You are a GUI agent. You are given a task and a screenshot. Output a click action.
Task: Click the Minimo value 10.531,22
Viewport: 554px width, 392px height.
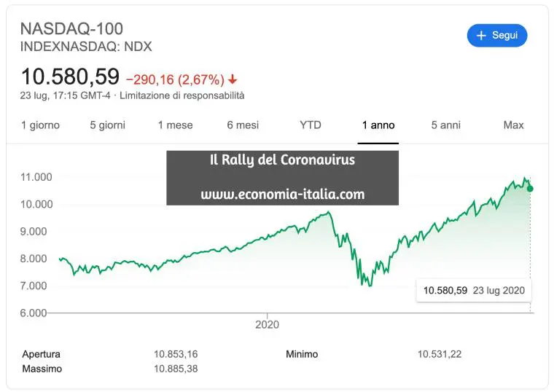[x=440, y=354]
